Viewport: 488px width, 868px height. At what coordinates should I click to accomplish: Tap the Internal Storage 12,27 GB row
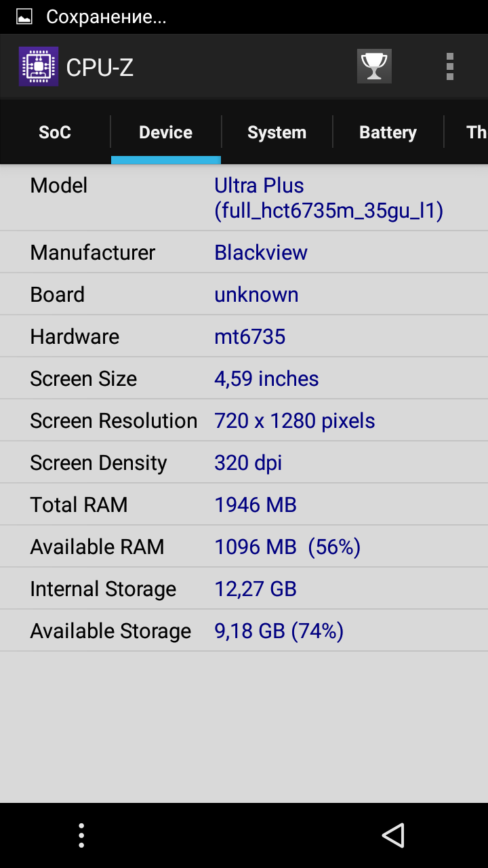(244, 589)
